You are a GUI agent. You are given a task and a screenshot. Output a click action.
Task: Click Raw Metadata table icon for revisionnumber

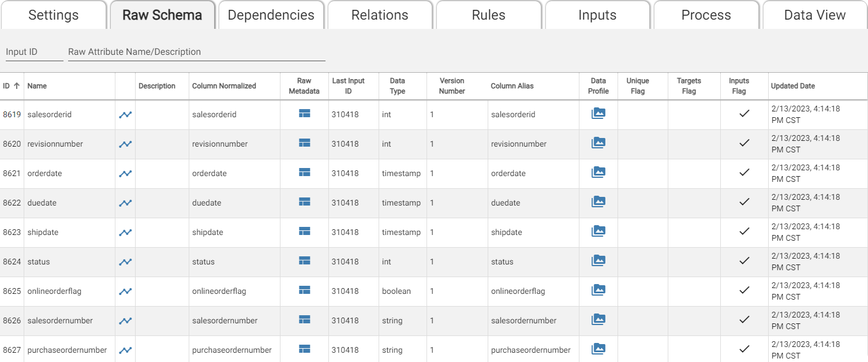pyautogui.click(x=304, y=143)
